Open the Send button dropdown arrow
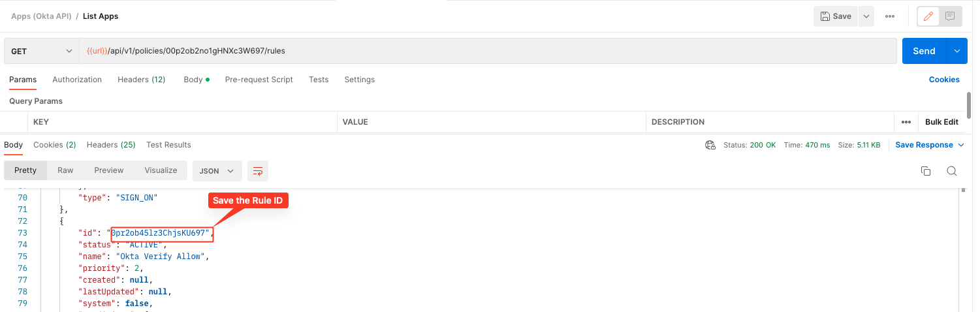 tap(958, 51)
